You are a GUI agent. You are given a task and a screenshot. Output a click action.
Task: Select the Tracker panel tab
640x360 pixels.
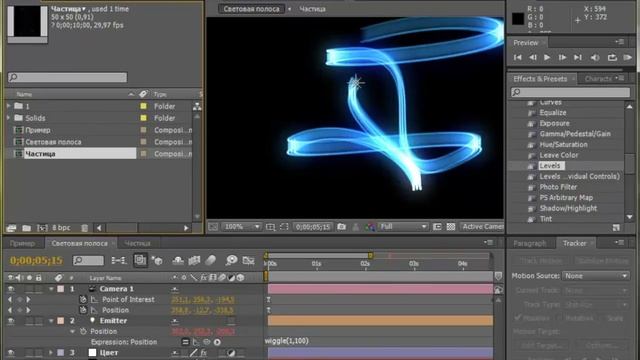tap(574, 243)
